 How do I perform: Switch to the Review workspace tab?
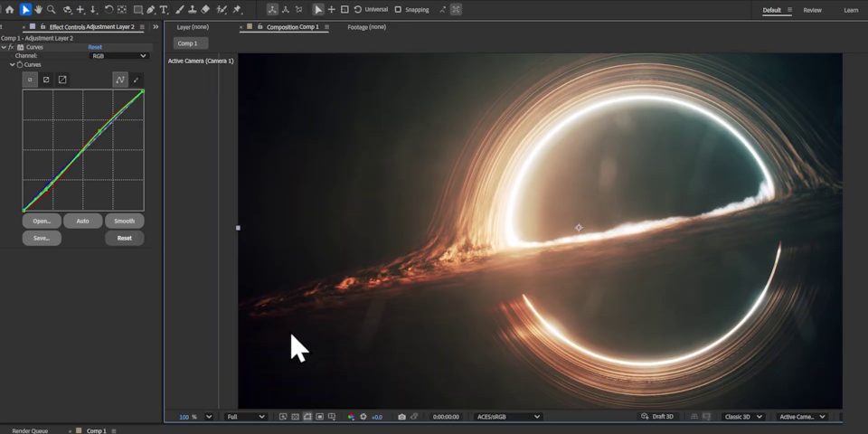click(812, 10)
